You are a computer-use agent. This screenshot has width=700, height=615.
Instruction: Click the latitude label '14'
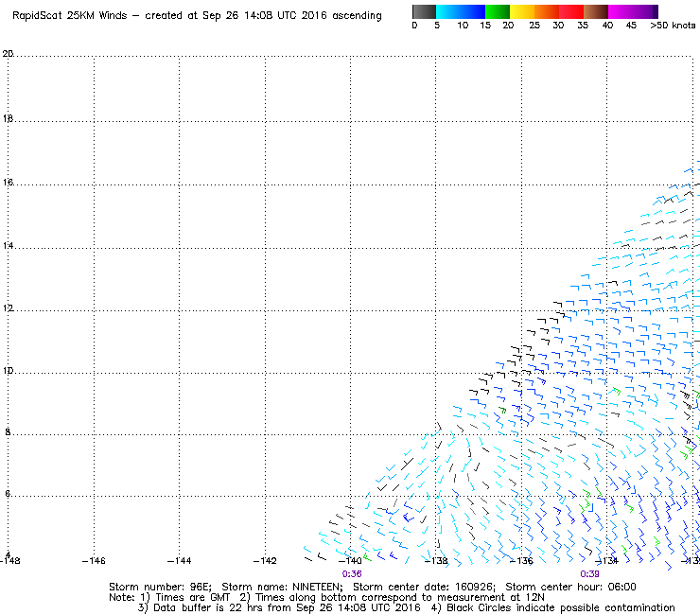[x=8, y=246]
